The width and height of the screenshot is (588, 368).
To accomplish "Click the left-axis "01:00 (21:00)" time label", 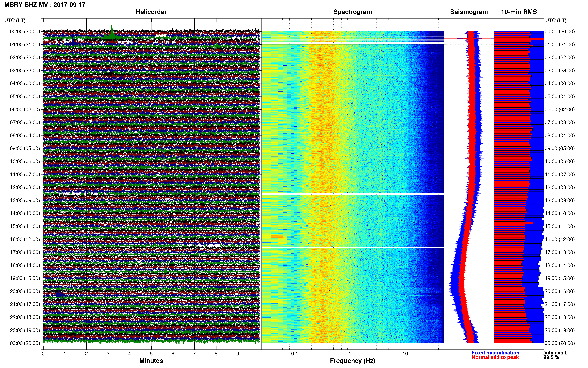I will 25,45.
